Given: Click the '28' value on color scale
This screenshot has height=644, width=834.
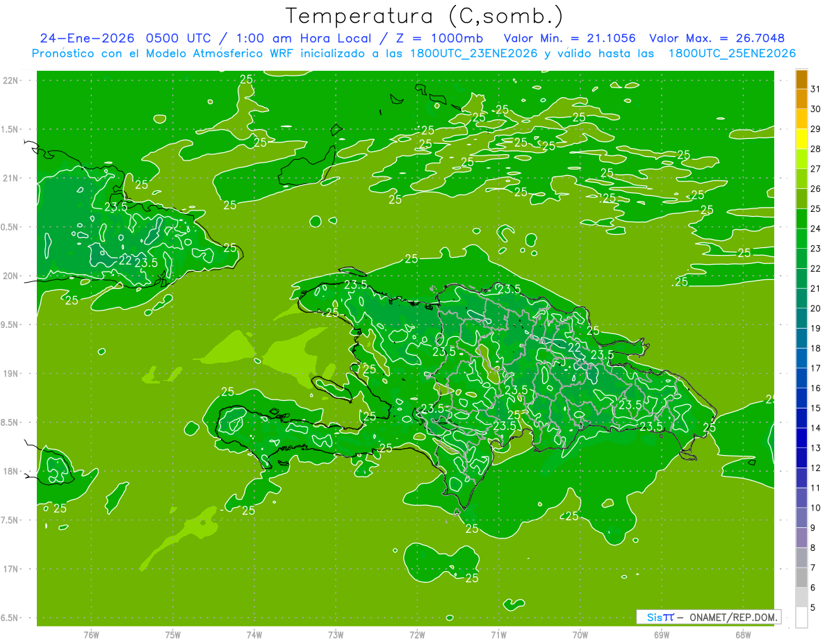Looking at the screenshot, I should pyautogui.click(x=816, y=149).
